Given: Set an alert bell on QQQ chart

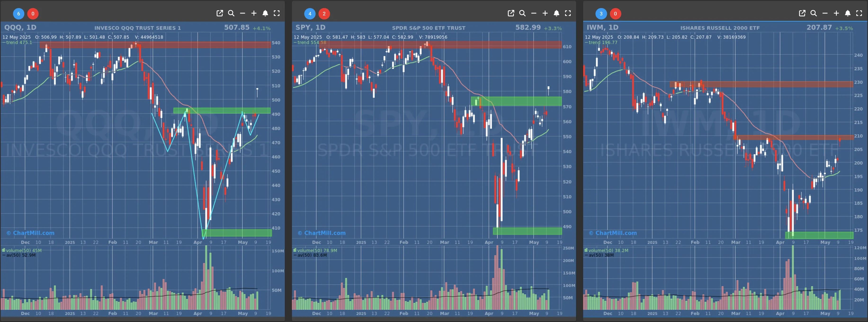Looking at the screenshot, I should [x=265, y=13].
